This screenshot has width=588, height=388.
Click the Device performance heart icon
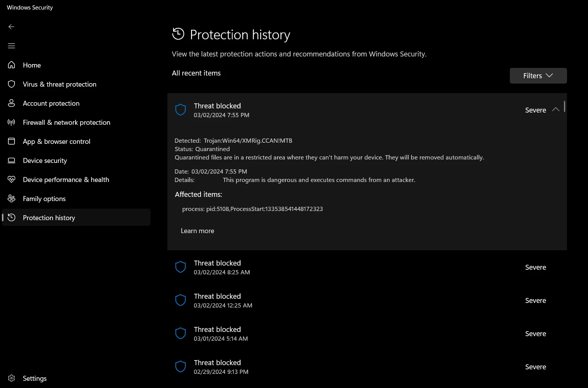[11, 179]
